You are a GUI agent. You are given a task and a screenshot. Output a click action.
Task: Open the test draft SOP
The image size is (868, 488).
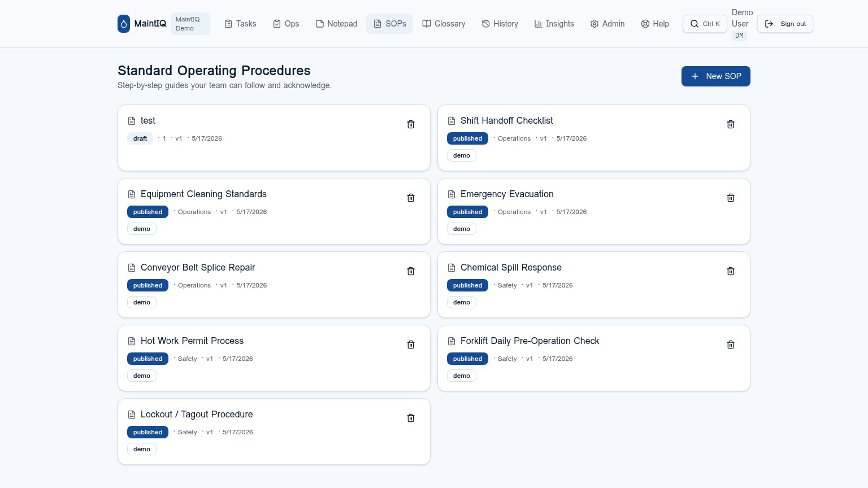click(148, 121)
